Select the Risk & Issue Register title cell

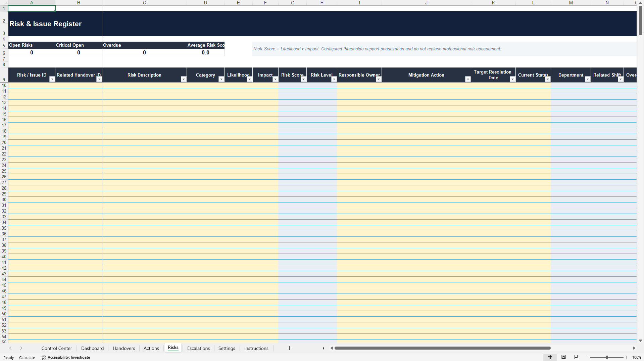pyautogui.click(x=45, y=24)
